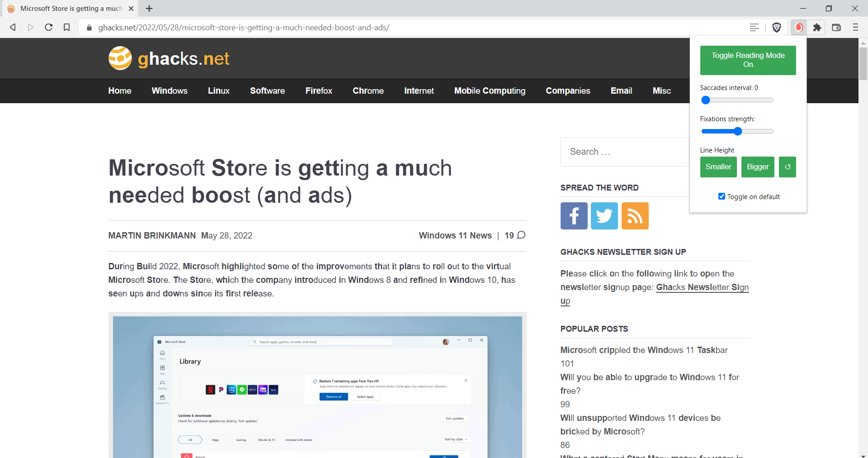Screen dimensions: 868x458
Task: Click the Bigger line height button
Action: point(758,167)
